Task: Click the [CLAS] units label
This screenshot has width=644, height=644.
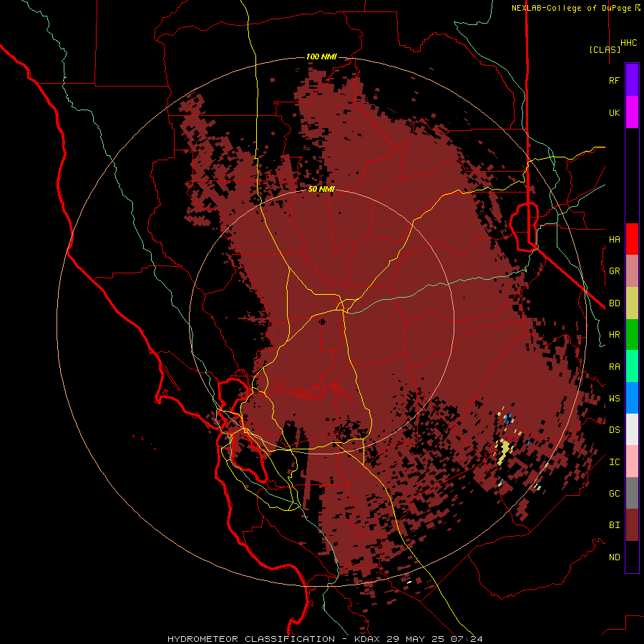Action: (x=605, y=49)
